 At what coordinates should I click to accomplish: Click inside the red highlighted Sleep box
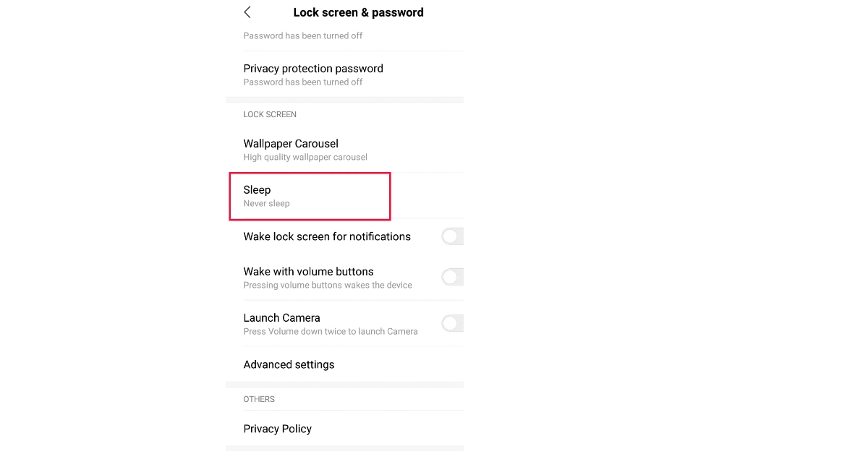point(310,195)
